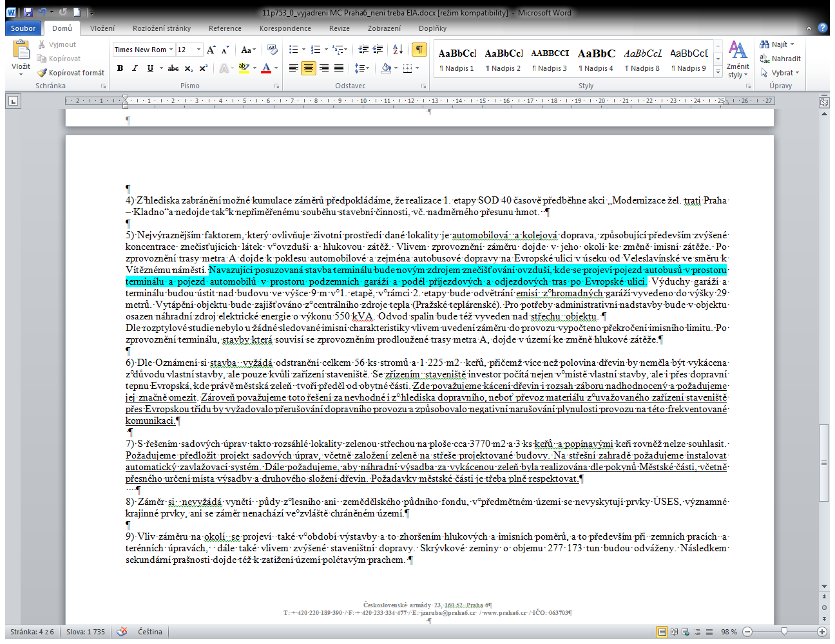Click proofing errors icon in status bar
This screenshot has width=835, height=644.
tap(122, 632)
